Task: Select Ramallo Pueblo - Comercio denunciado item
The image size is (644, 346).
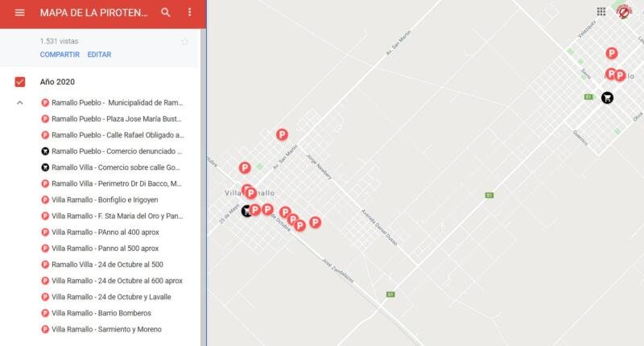Action: pyautogui.click(x=117, y=151)
